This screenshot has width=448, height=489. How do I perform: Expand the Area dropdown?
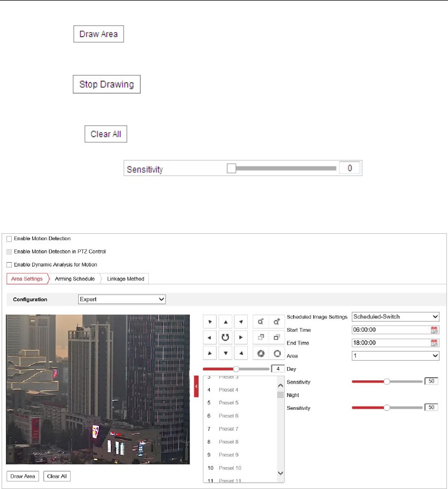396,356
